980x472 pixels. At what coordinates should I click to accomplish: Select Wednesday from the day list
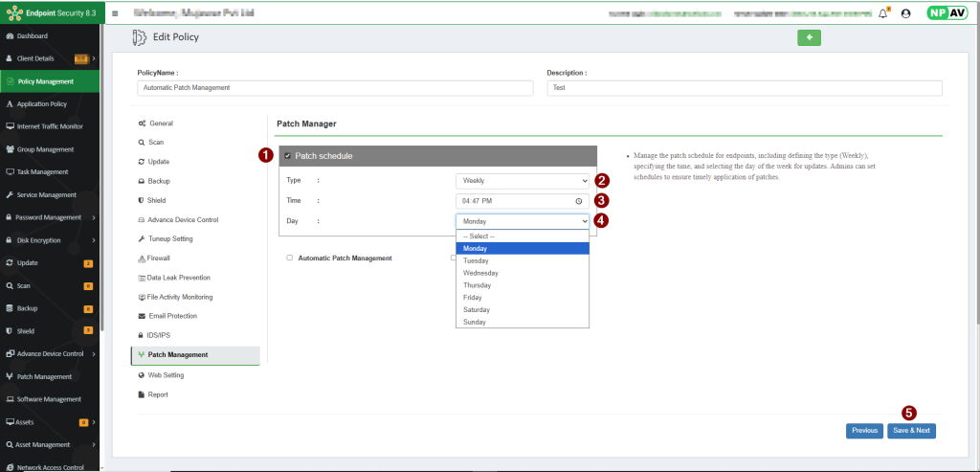point(480,273)
